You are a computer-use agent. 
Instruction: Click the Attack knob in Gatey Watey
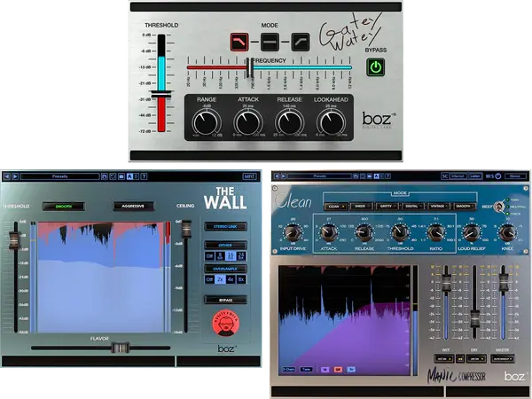point(248,122)
